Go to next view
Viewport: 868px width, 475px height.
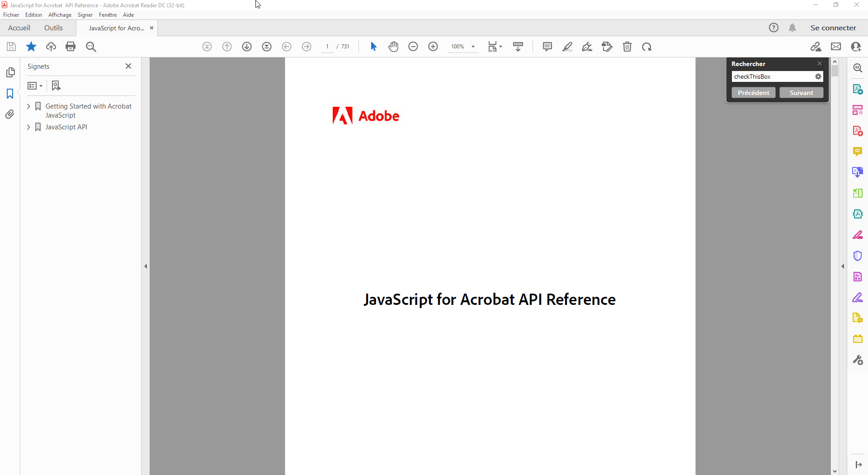click(x=307, y=47)
